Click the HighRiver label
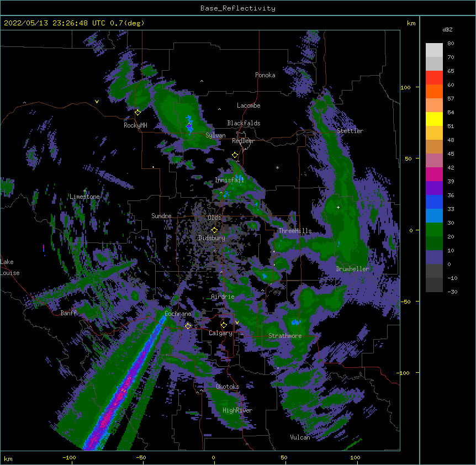The image size is (476, 465). point(237,410)
